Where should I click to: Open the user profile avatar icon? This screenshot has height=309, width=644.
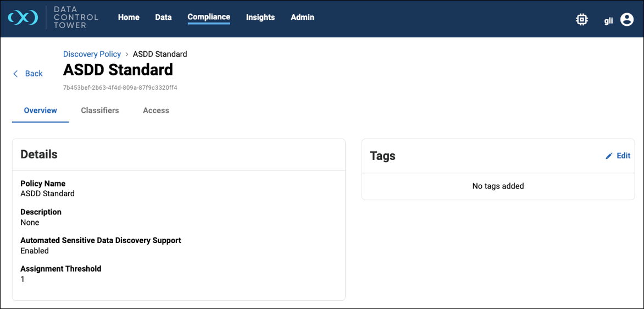tap(626, 20)
